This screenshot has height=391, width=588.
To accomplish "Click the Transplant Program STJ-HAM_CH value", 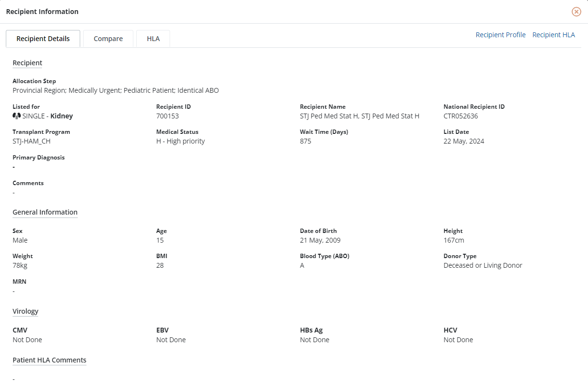I will (x=31, y=141).
